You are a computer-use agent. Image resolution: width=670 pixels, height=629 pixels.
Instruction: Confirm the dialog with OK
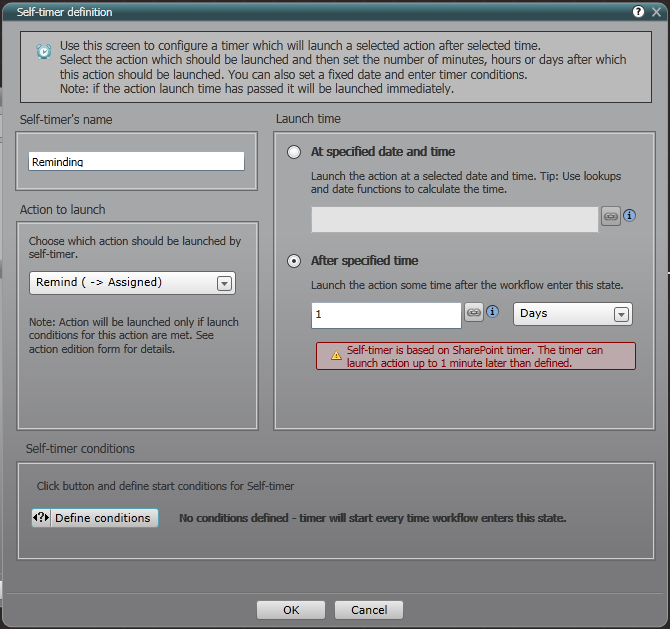[291, 610]
